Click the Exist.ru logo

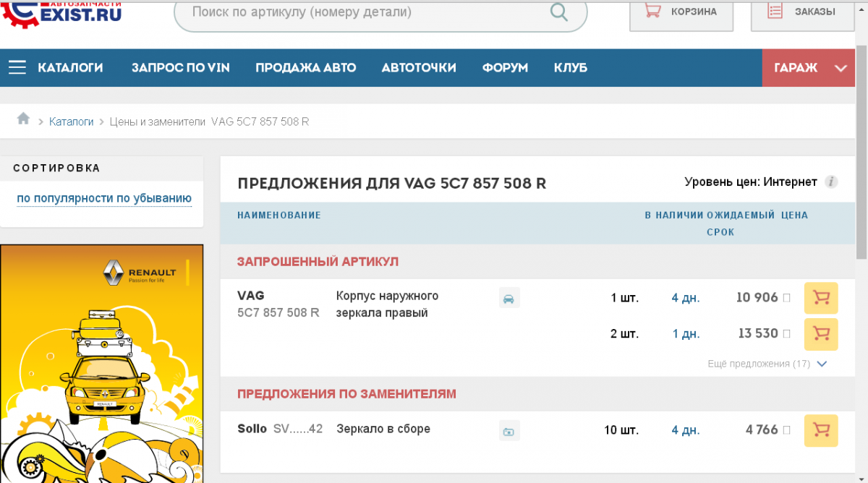pyautogui.click(x=61, y=14)
